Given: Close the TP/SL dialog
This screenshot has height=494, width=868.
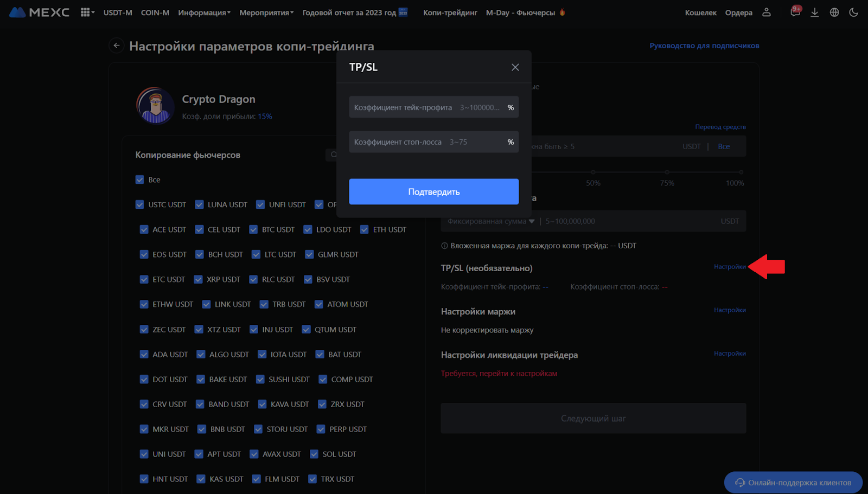Looking at the screenshot, I should (515, 67).
